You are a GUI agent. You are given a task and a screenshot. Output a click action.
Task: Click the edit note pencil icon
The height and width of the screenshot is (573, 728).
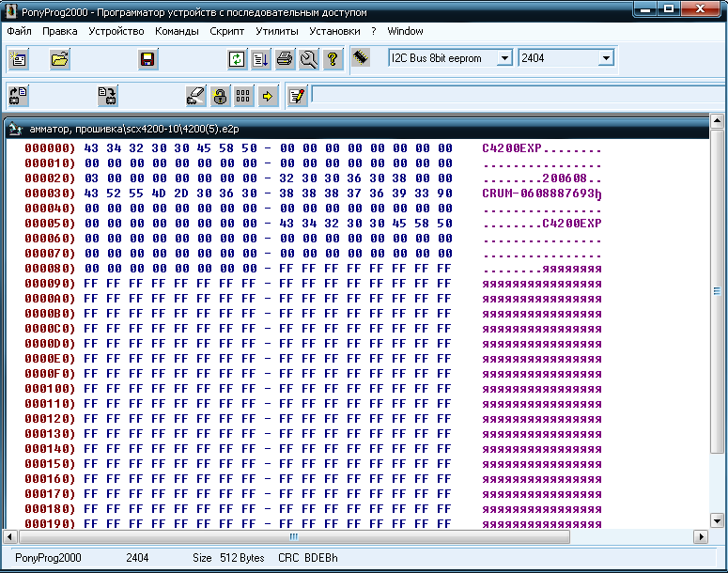tap(297, 96)
